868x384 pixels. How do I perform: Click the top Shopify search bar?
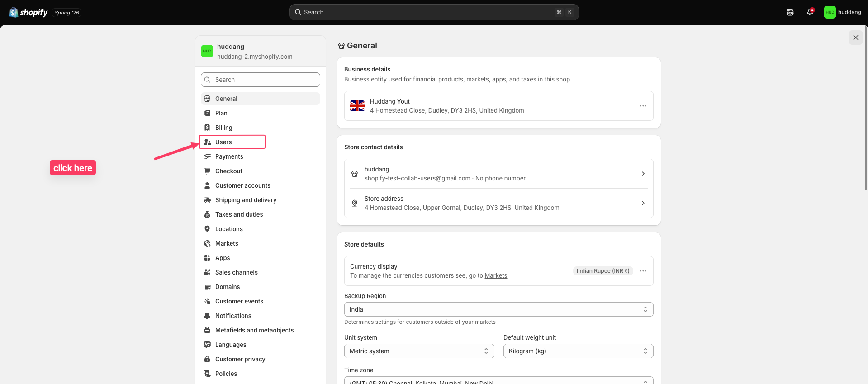click(x=434, y=12)
